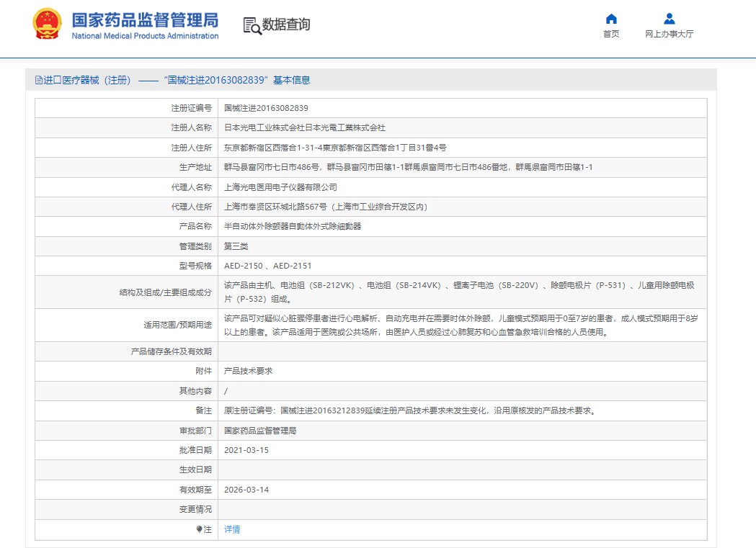Image resolution: width=756 pixels, height=548 pixels.
Task: Click the 数据查询 search document icon
Action: pyautogui.click(x=252, y=25)
